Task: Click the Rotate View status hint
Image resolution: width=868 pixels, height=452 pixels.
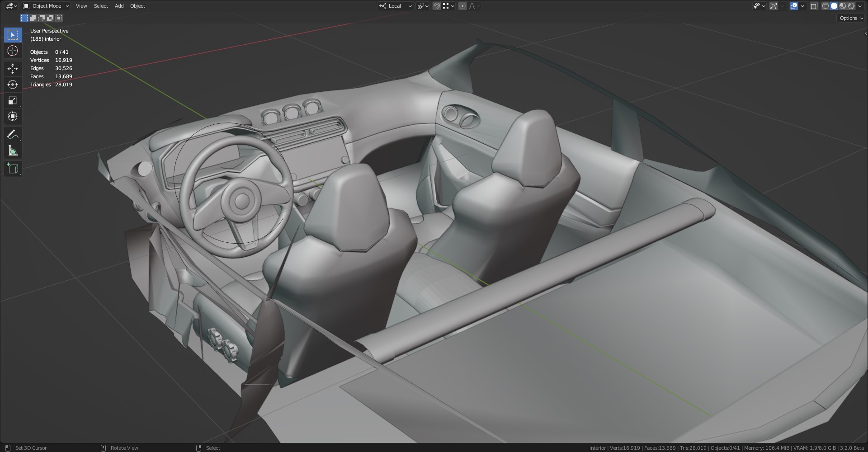Action: click(x=124, y=448)
